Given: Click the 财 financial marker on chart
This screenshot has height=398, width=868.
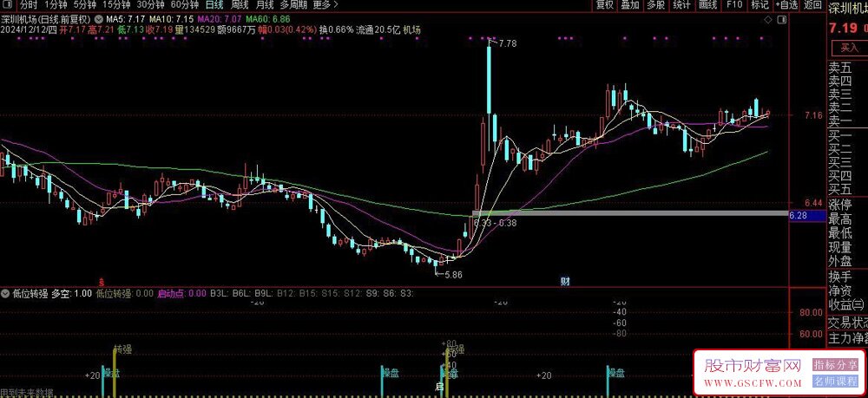Looking at the screenshot, I should 565,281.
